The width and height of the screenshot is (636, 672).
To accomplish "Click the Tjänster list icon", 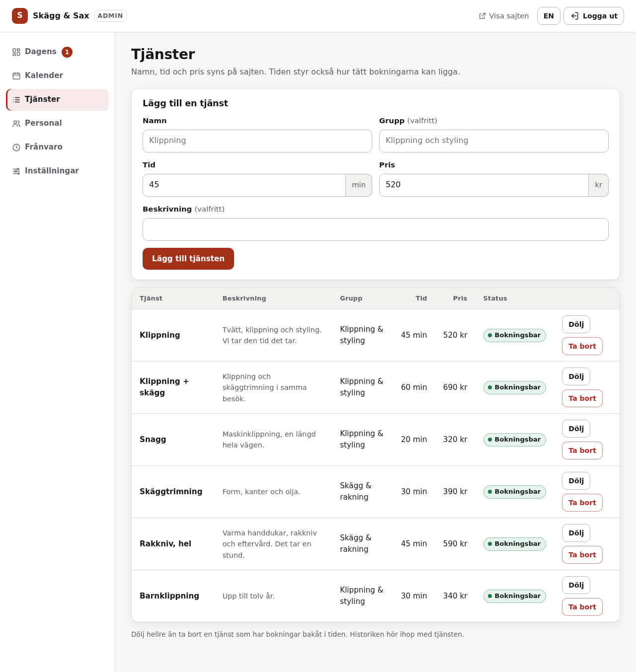I will coord(16,100).
